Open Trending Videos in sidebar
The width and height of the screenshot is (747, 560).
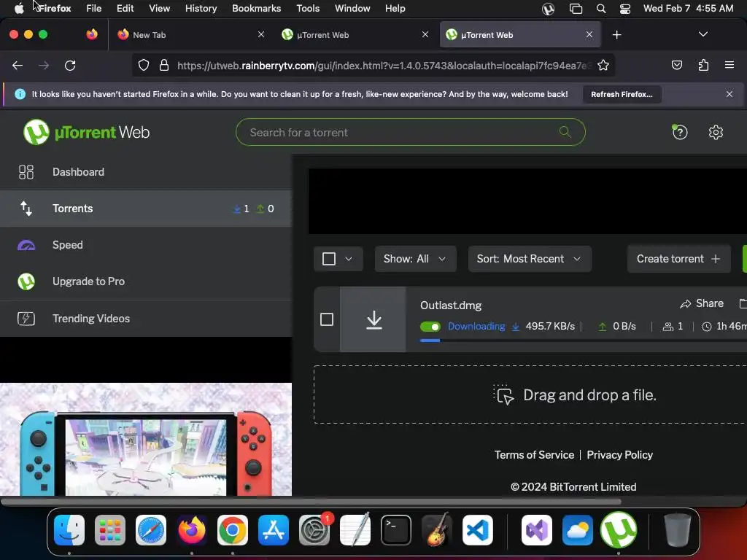(x=146, y=319)
